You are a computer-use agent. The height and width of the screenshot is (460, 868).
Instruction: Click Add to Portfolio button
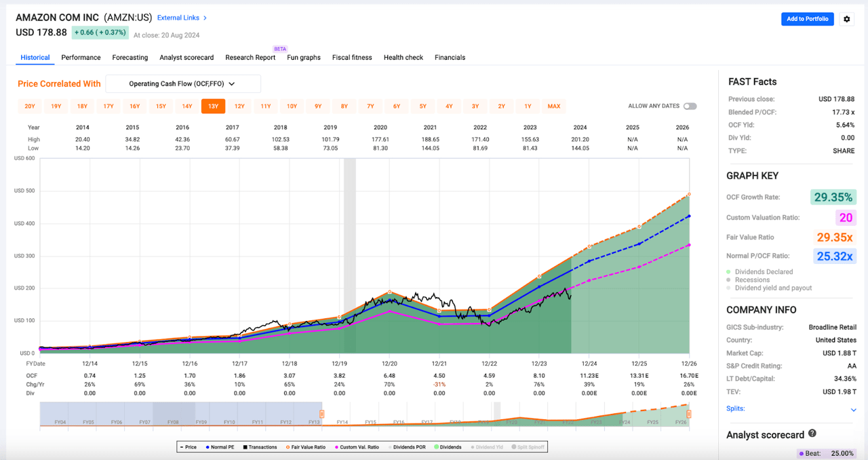[x=807, y=19]
